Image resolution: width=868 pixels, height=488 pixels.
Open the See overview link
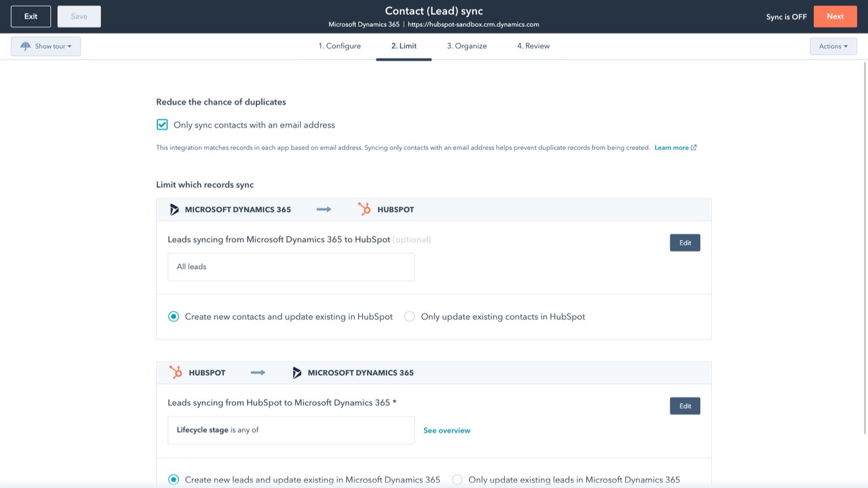coord(447,430)
